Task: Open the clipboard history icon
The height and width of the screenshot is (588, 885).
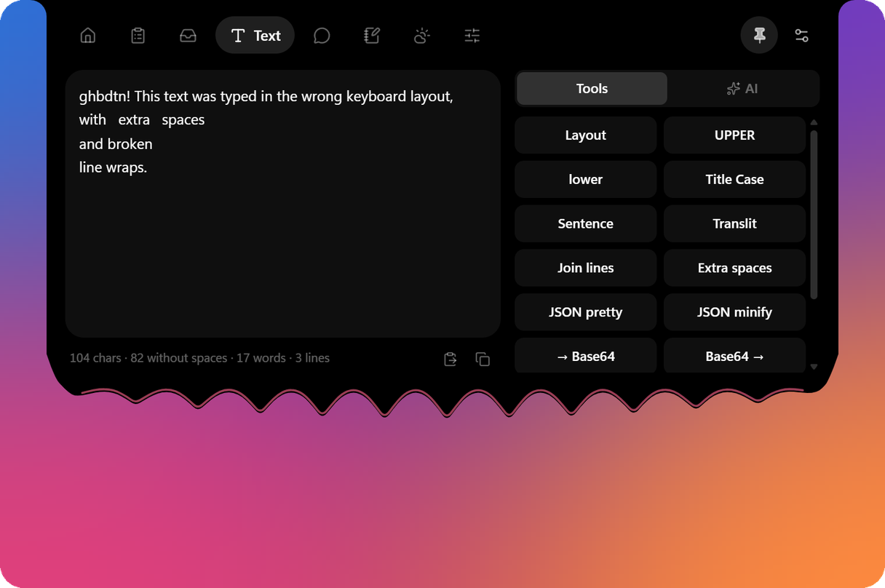Action: click(x=138, y=36)
